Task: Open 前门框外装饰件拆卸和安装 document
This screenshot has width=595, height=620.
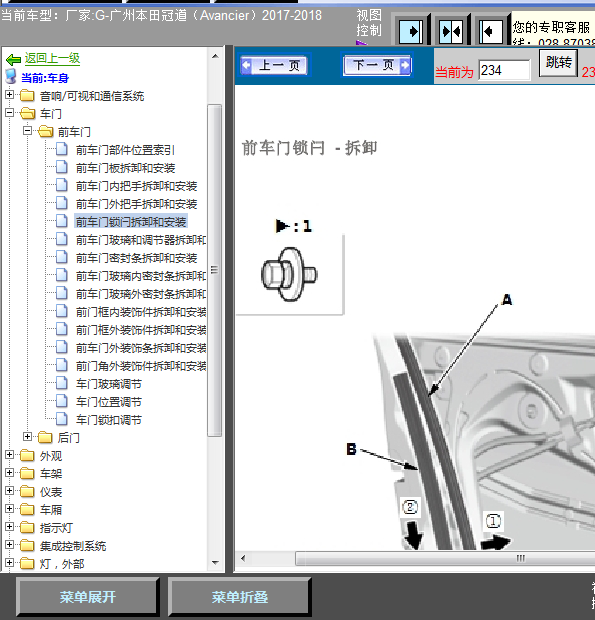Action: [140, 330]
